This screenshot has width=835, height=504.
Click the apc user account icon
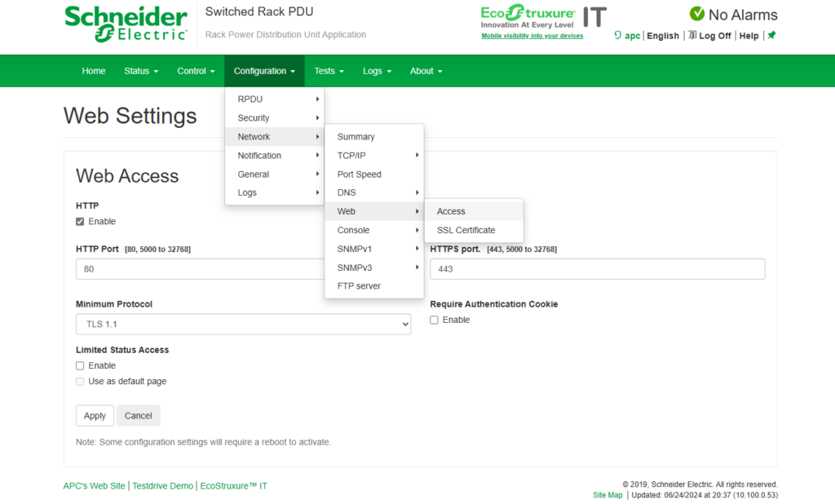tap(618, 36)
